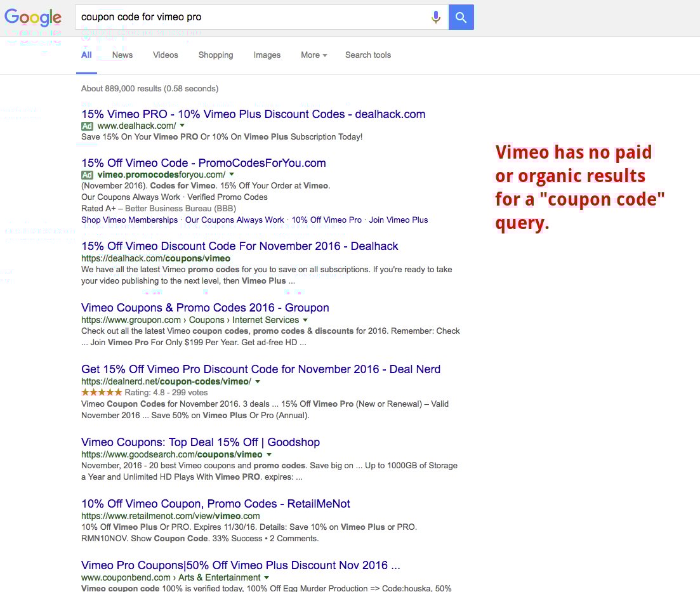This screenshot has height=592, width=700.
Task: Open the Shopping tab
Action: (x=216, y=55)
